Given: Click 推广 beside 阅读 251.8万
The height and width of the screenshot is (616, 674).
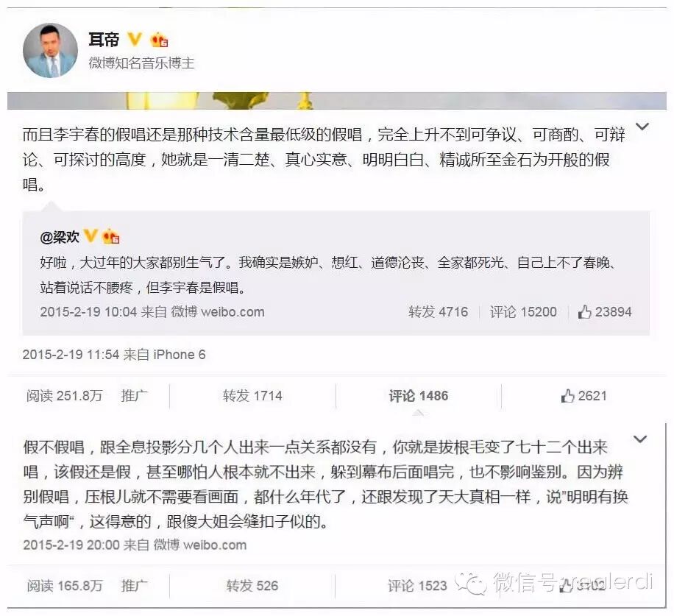Looking at the screenshot, I should point(134,395).
